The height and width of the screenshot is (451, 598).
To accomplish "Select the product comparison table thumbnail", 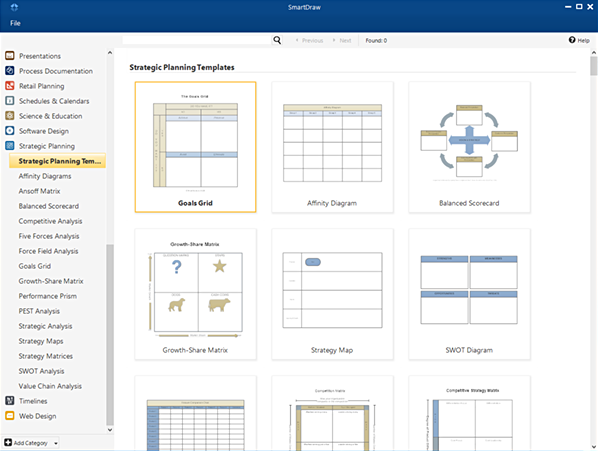I will 195,413.
